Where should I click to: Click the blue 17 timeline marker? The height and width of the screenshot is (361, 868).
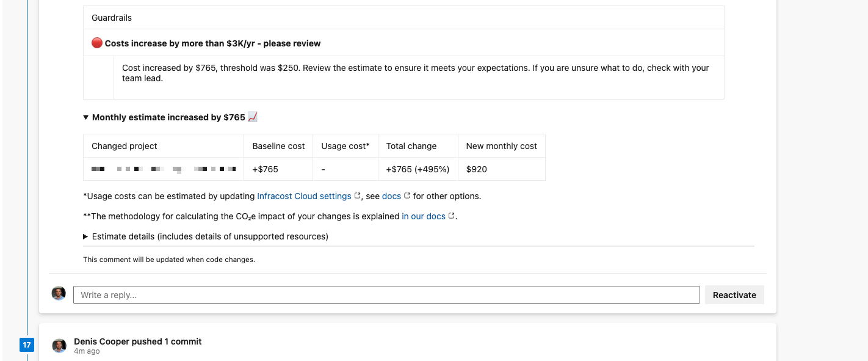[x=27, y=345]
